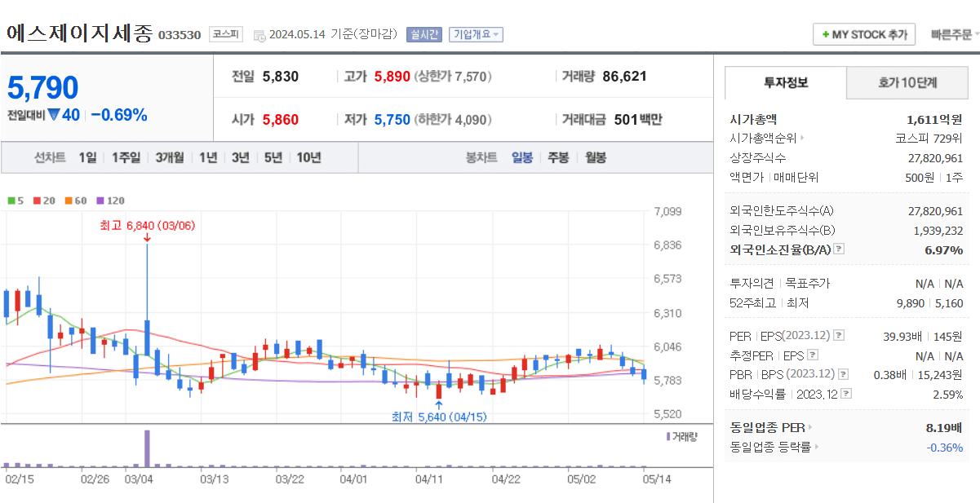Image resolution: width=980 pixels, height=503 pixels.
Task: Select the 1년 line chart period
Action: tap(208, 158)
